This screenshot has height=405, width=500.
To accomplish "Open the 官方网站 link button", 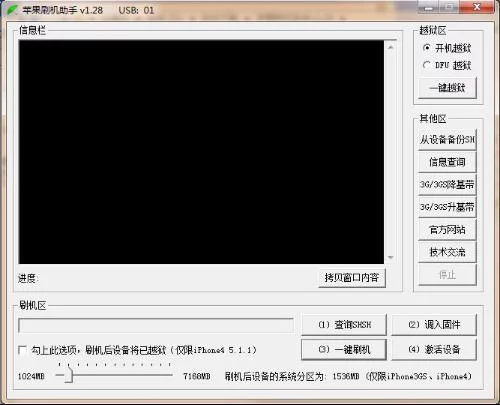I will point(447,229).
